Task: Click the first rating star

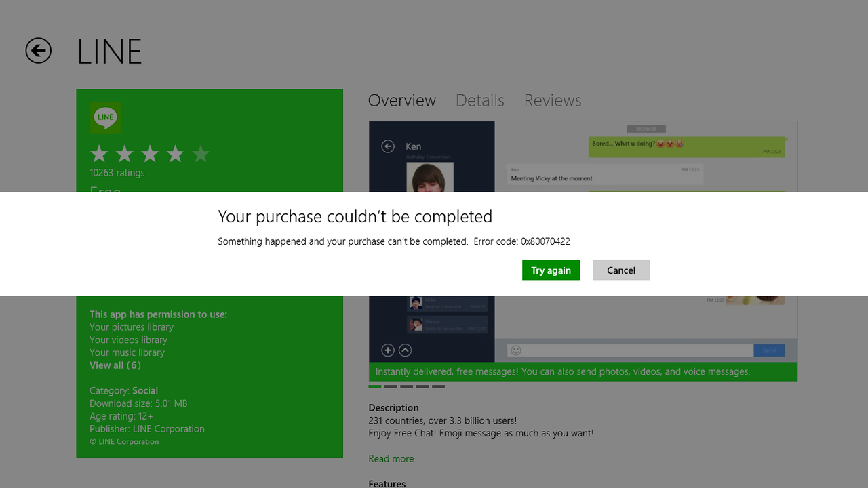Action: [99, 154]
